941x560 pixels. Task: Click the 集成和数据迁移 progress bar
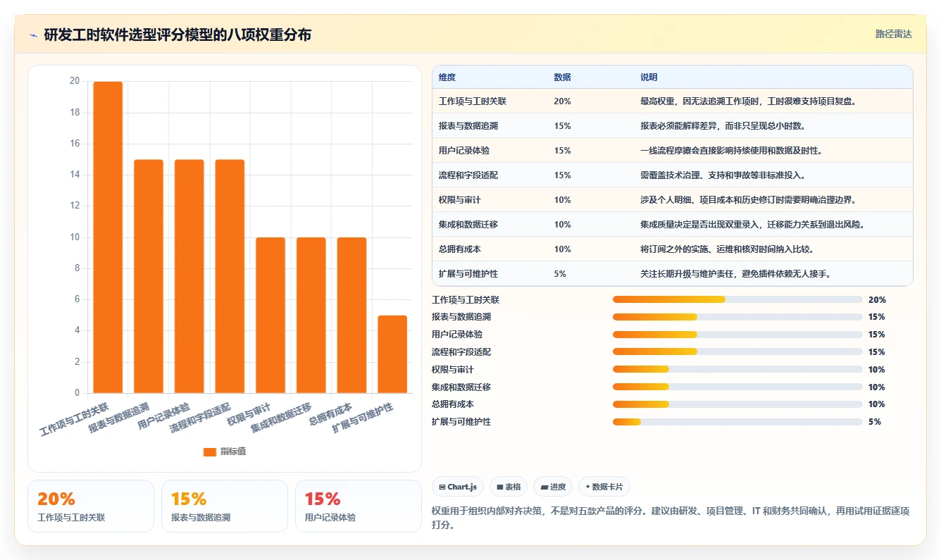point(737,387)
